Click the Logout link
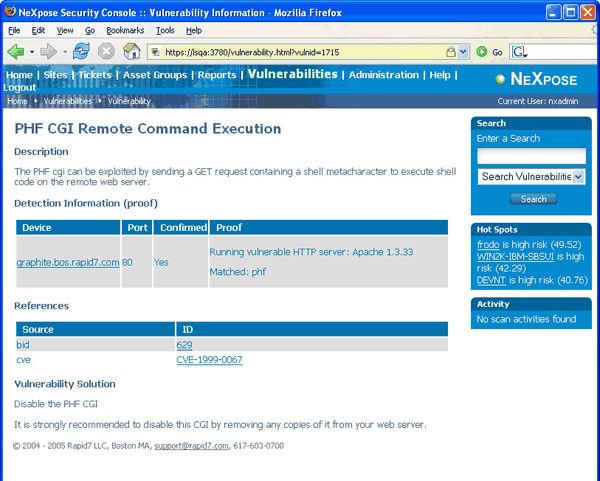 [20, 87]
